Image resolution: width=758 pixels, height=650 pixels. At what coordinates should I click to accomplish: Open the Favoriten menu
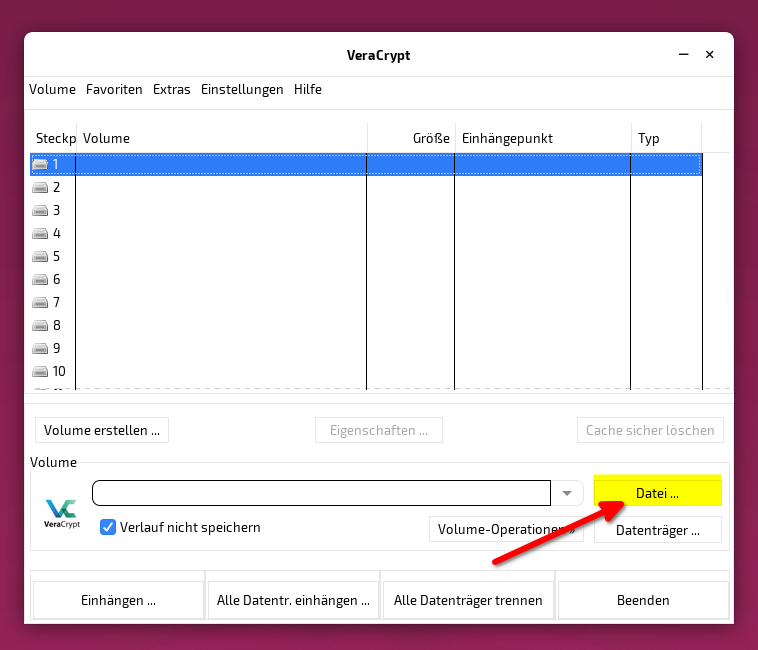pos(114,89)
